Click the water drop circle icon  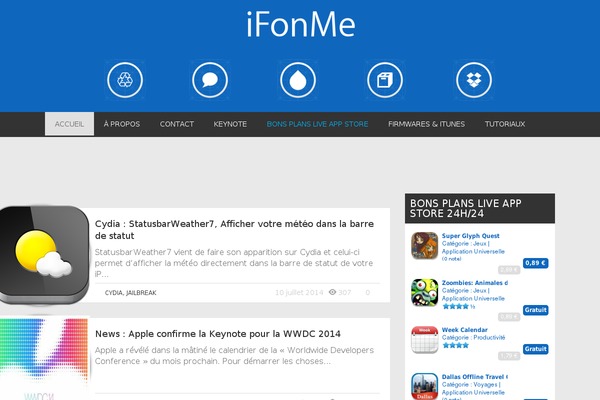[298, 80]
